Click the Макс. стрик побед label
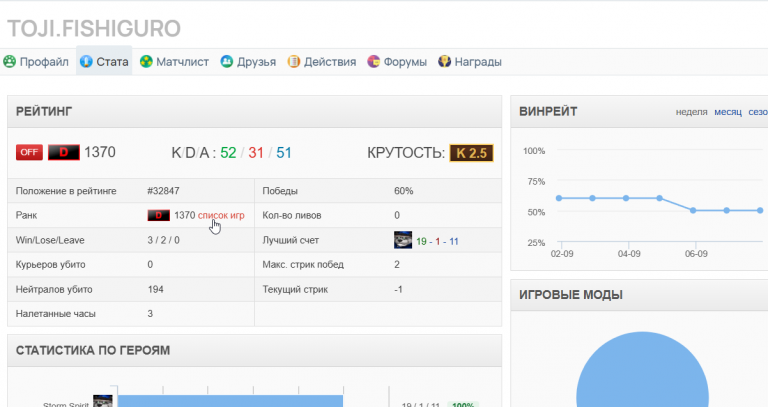The height and width of the screenshot is (407, 768). 303,264
